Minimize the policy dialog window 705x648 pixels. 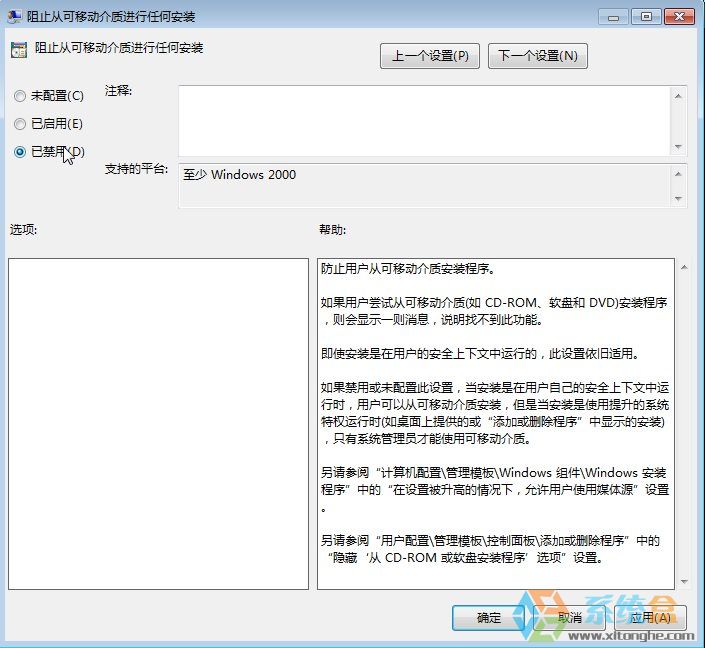pos(613,17)
